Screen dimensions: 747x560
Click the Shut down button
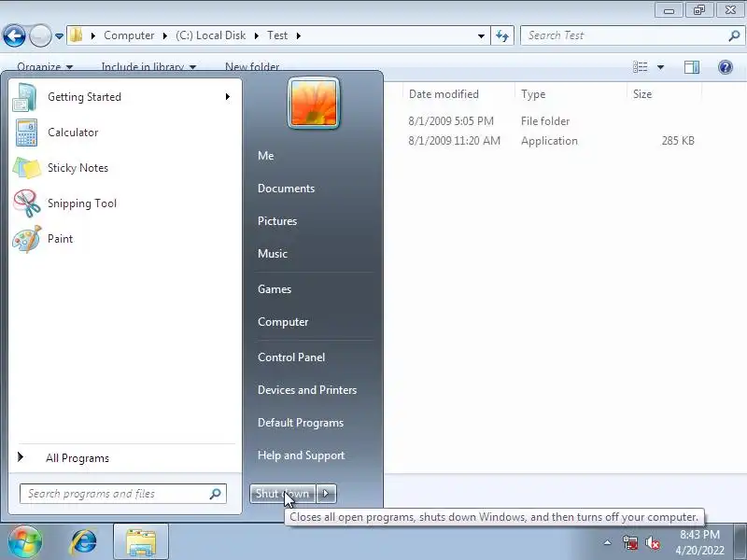283,494
